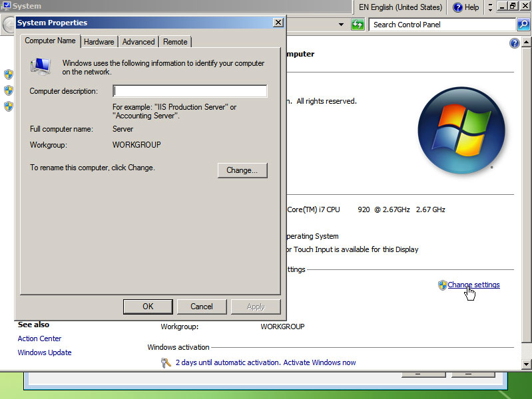Screen dimensions: 532x399
Task: Click the middle shield icon in left pane
Action: click(9, 90)
